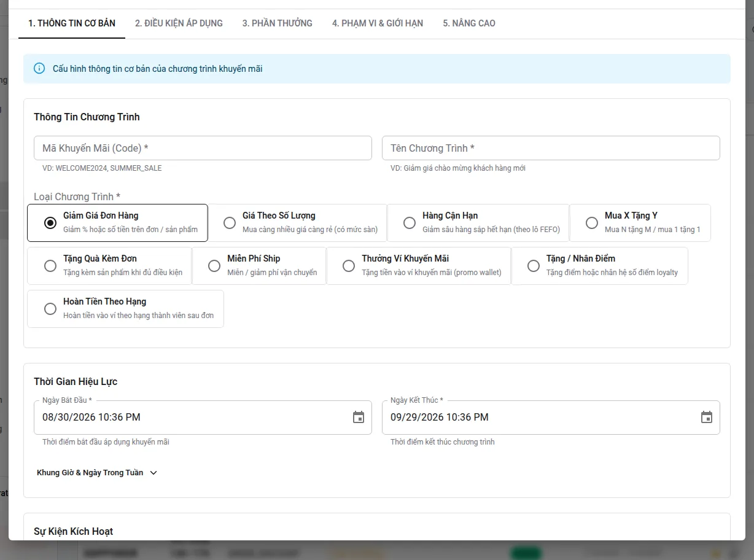The width and height of the screenshot is (754, 560).
Task: Switch to tab 5. Nâng Cao
Action: [469, 23]
